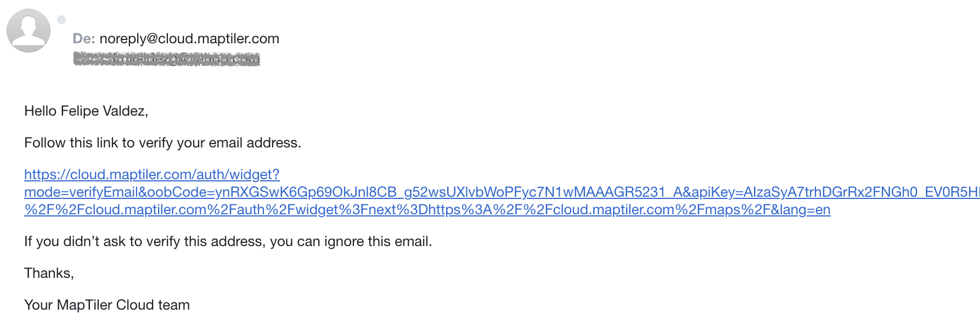The width and height of the screenshot is (980, 331).
Task: Click the name "Felipe Valdez" in the greeting
Action: click(x=103, y=111)
